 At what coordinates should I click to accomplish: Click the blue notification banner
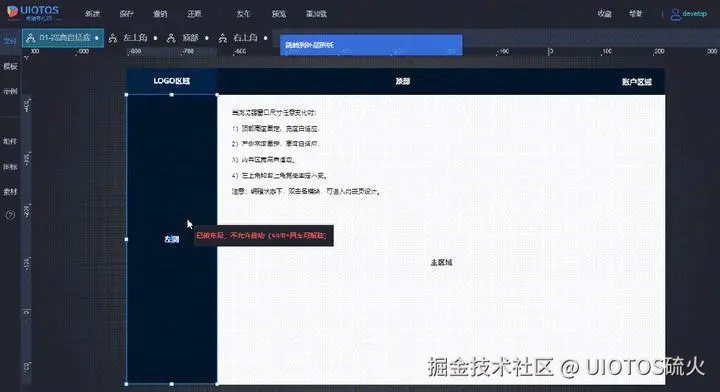371,45
